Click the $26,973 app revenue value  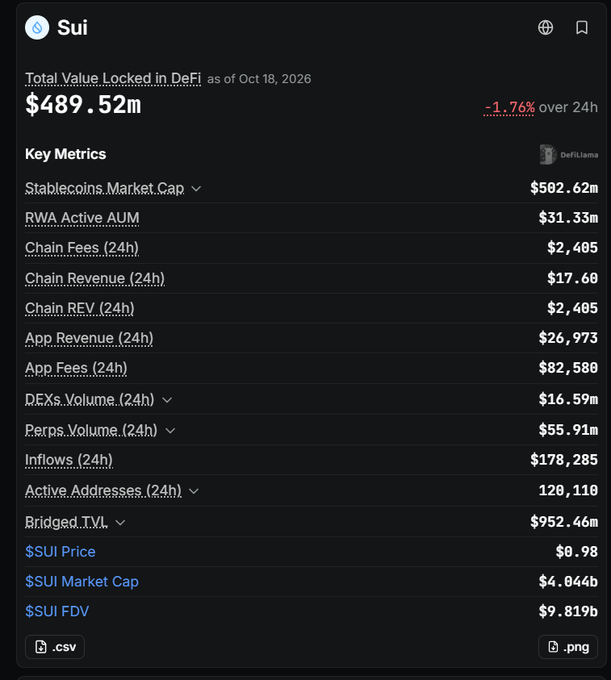pos(568,338)
